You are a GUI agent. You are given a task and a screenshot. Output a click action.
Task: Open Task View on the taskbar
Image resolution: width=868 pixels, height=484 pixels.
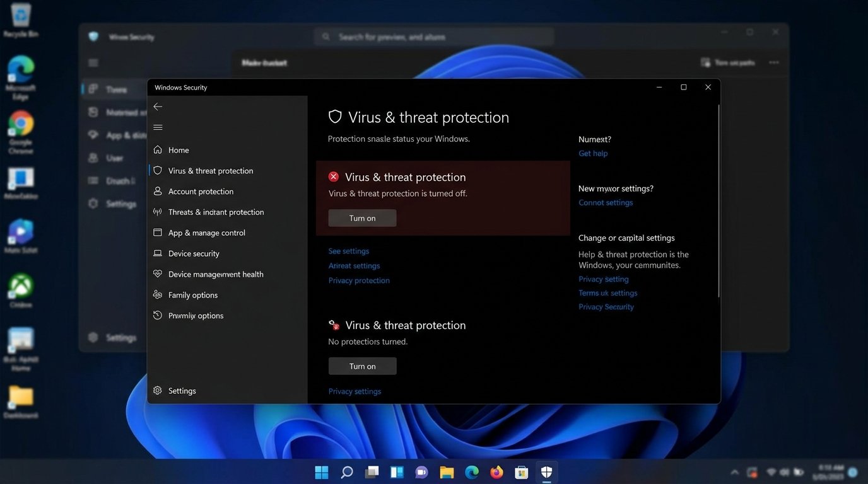[x=372, y=472]
